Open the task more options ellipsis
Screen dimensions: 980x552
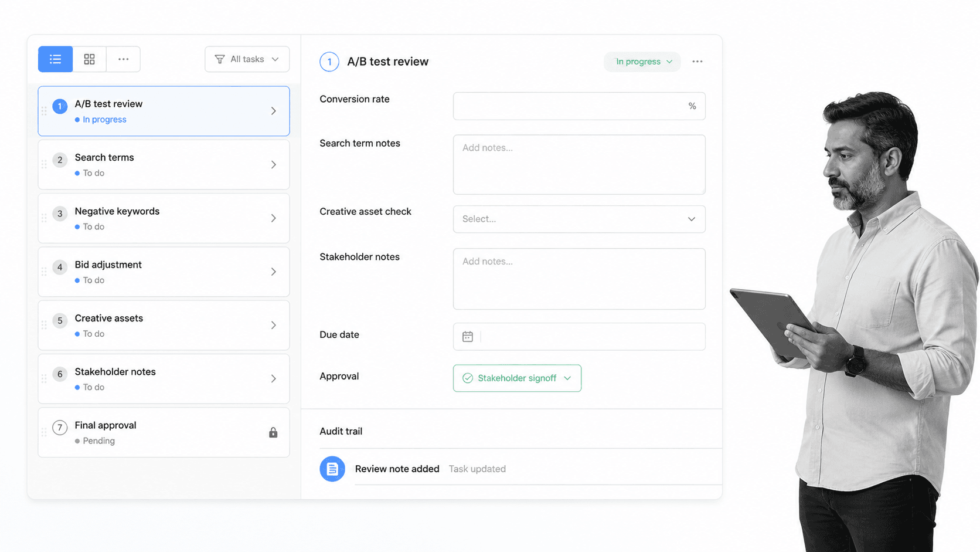[697, 62]
